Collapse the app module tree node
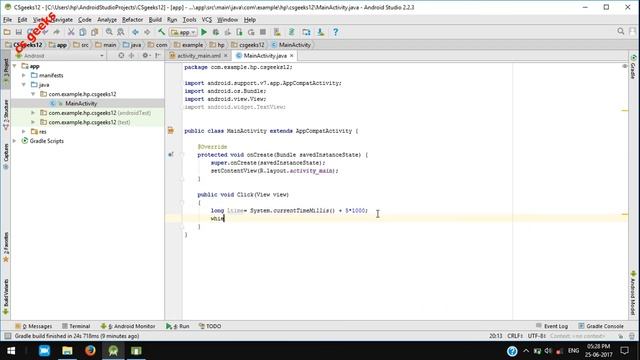The width and height of the screenshot is (640, 360). click(x=15, y=66)
